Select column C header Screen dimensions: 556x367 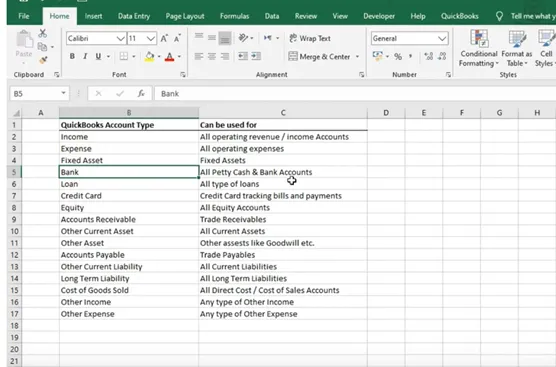(283, 113)
